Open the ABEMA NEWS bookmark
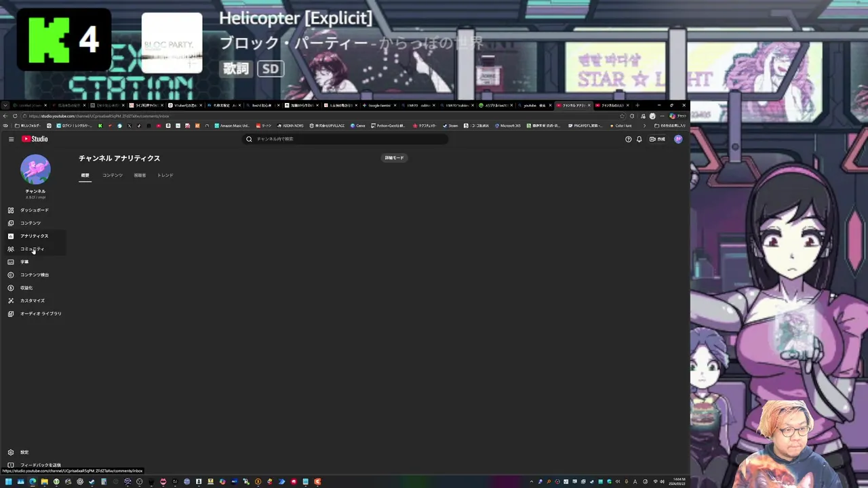The image size is (868, 488). point(290,125)
